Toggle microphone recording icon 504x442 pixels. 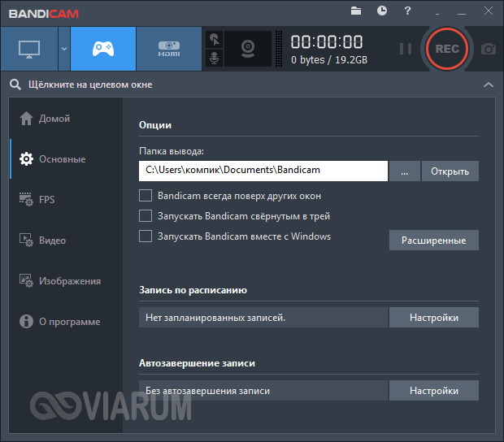pyautogui.click(x=214, y=58)
